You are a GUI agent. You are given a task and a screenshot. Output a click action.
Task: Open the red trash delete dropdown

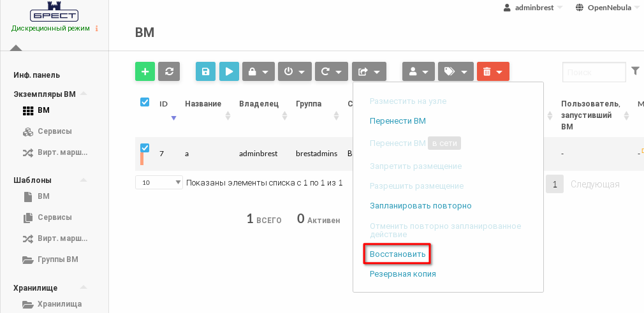(x=493, y=71)
